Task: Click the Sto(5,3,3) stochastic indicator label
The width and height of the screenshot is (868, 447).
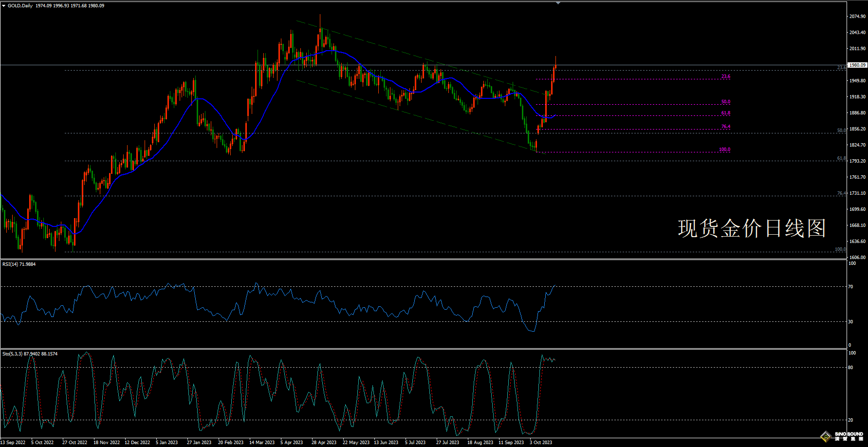Action: pos(30,354)
